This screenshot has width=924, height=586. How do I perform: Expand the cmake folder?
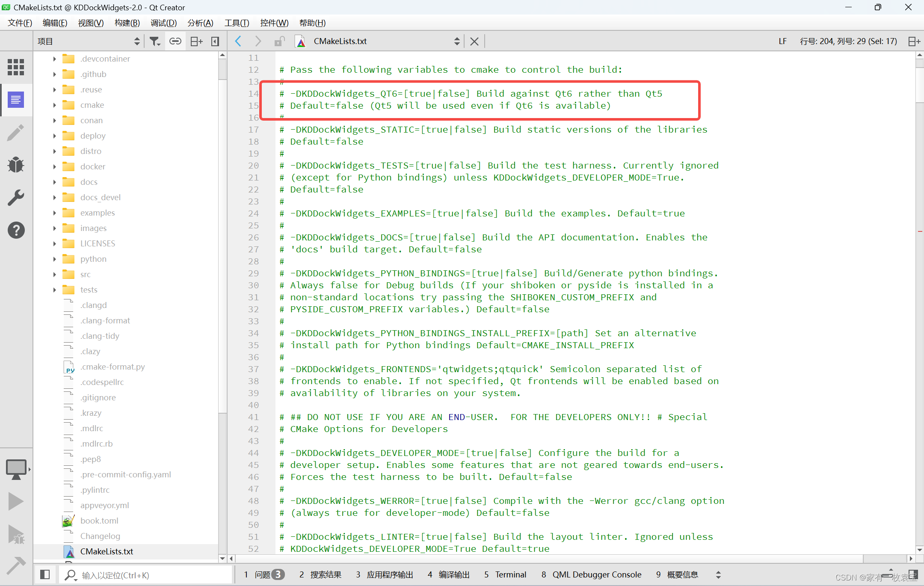(x=54, y=105)
